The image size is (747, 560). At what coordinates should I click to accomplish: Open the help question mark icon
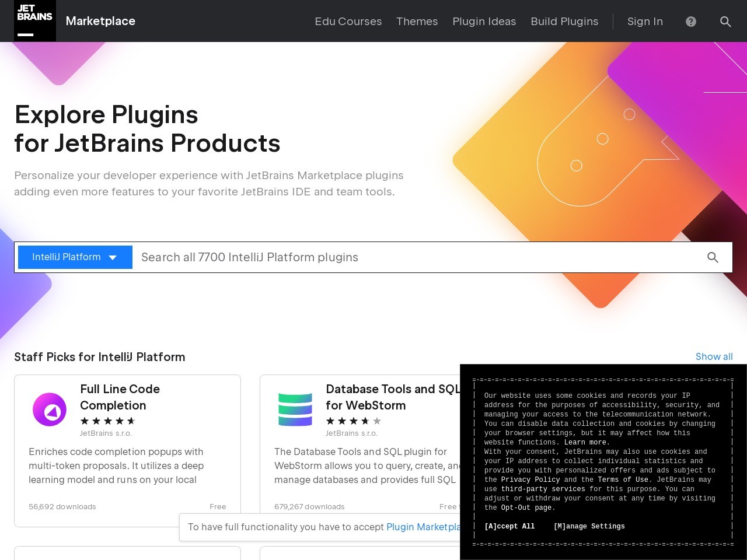691,22
